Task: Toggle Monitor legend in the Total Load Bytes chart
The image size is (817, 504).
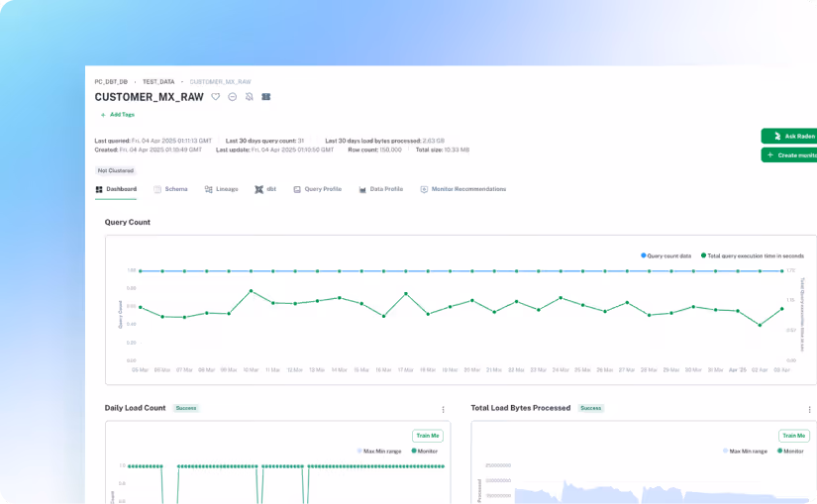Action: coord(790,452)
